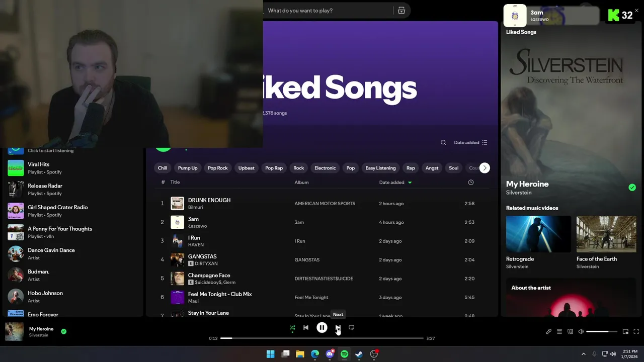This screenshot has width=644, height=362.
Task: Enter full screen view in Spotify
Action: tap(636, 332)
